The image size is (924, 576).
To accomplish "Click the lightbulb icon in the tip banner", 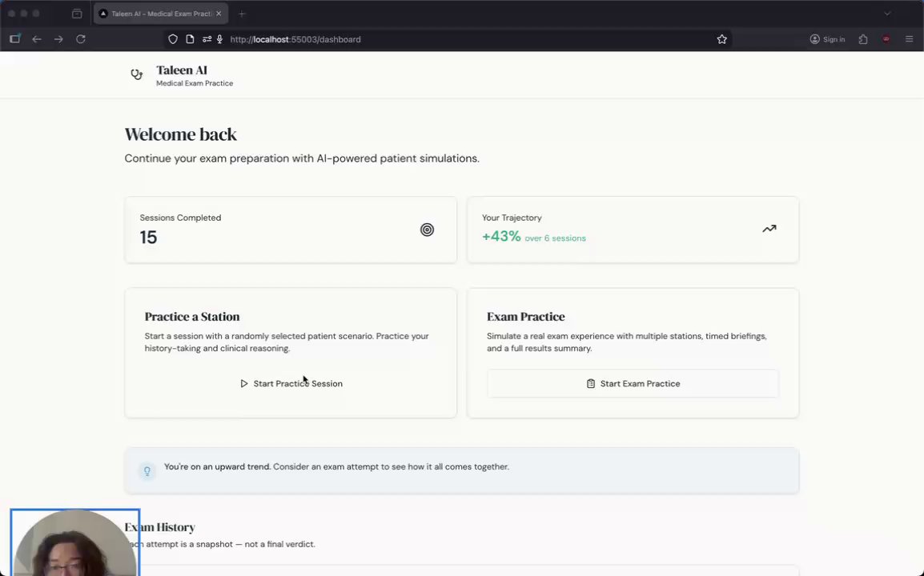I will [x=147, y=470].
